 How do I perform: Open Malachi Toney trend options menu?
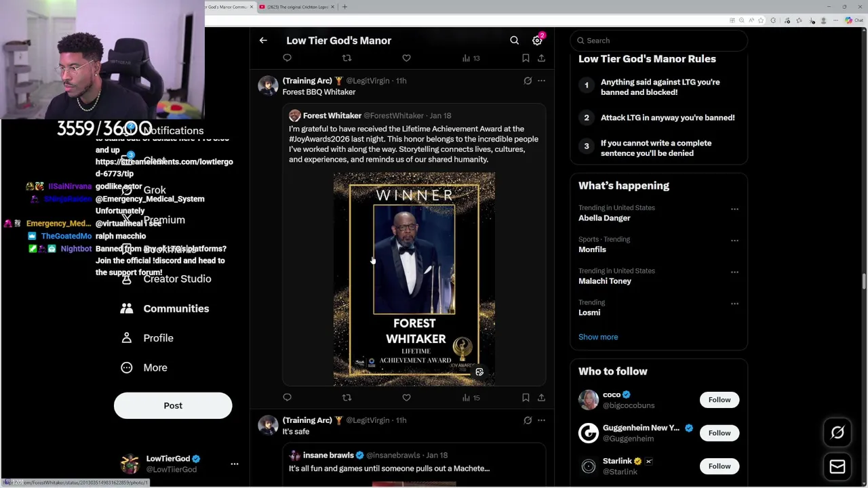(x=734, y=272)
